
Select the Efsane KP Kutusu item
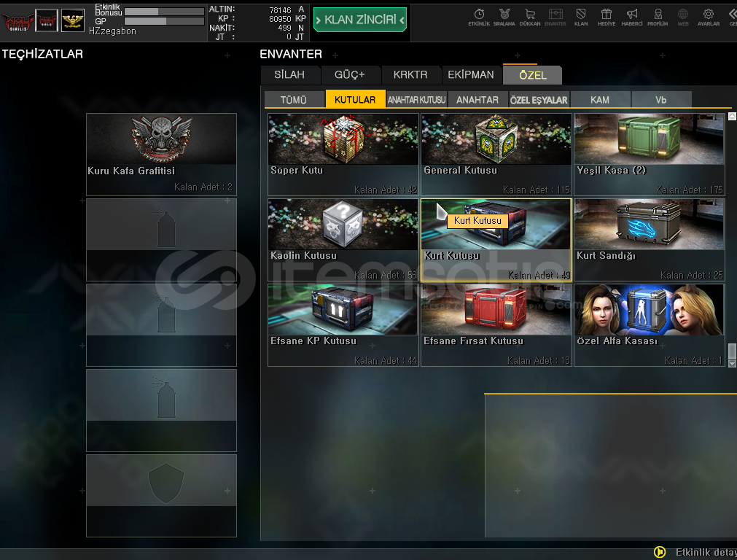(343, 325)
